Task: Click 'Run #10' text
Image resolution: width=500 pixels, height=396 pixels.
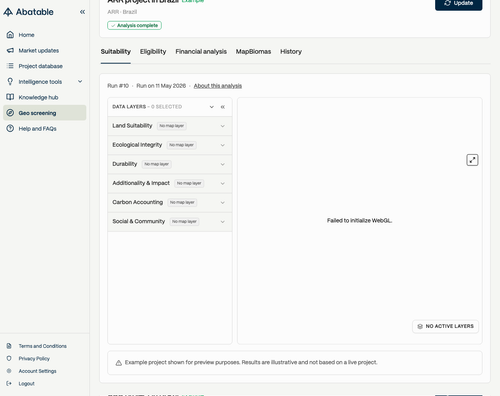Action: pos(118,86)
